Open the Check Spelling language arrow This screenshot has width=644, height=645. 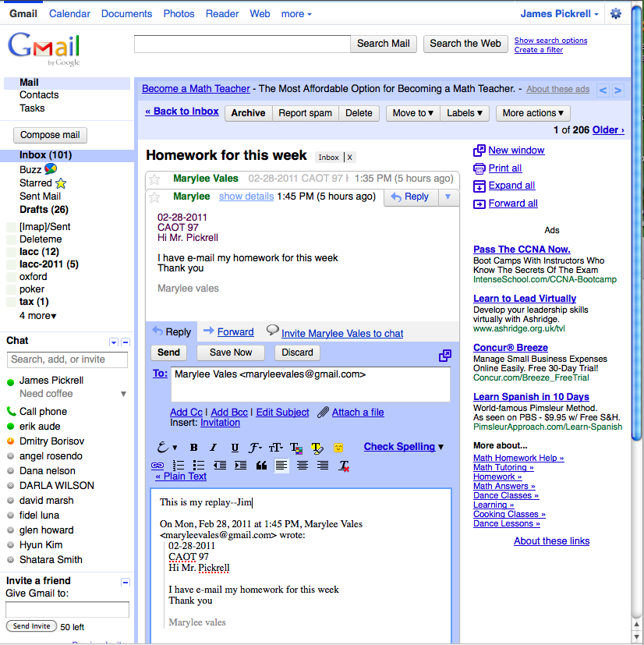tap(441, 447)
